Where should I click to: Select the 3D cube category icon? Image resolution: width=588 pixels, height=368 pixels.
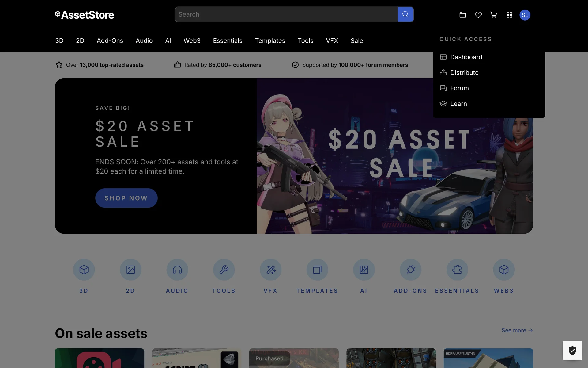(x=84, y=270)
